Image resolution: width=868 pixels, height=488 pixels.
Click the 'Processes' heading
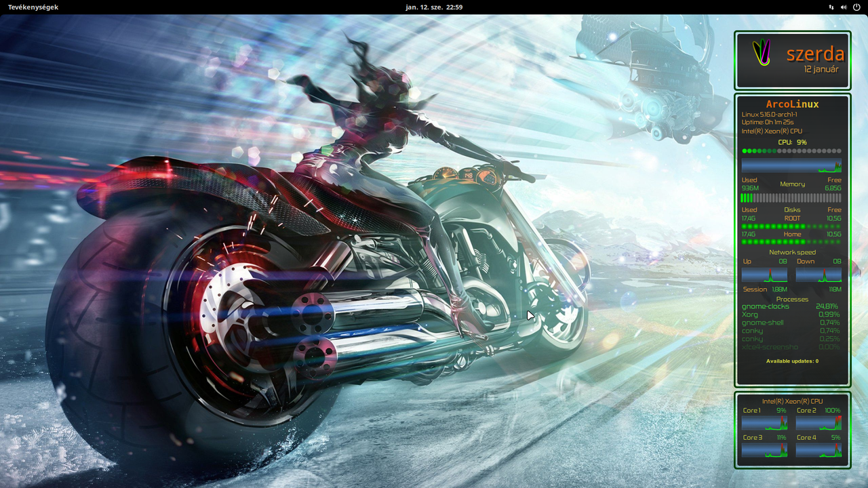pyautogui.click(x=792, y=299)
